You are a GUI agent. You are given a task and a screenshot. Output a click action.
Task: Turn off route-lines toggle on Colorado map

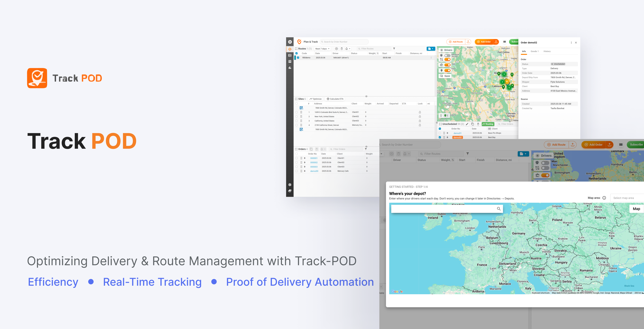coord(447,60)
